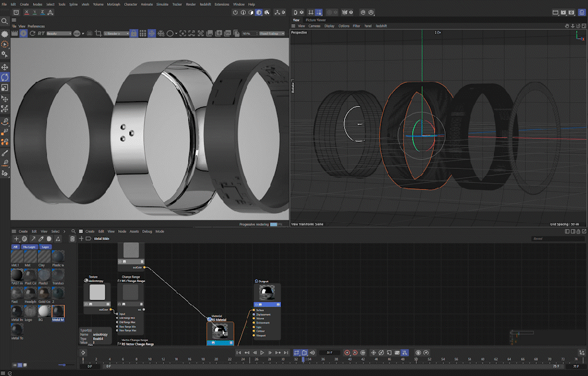588x376 pixels.
Task: Toggle the X axis lock
Action: pyautogui.click(x=25, y=12)
